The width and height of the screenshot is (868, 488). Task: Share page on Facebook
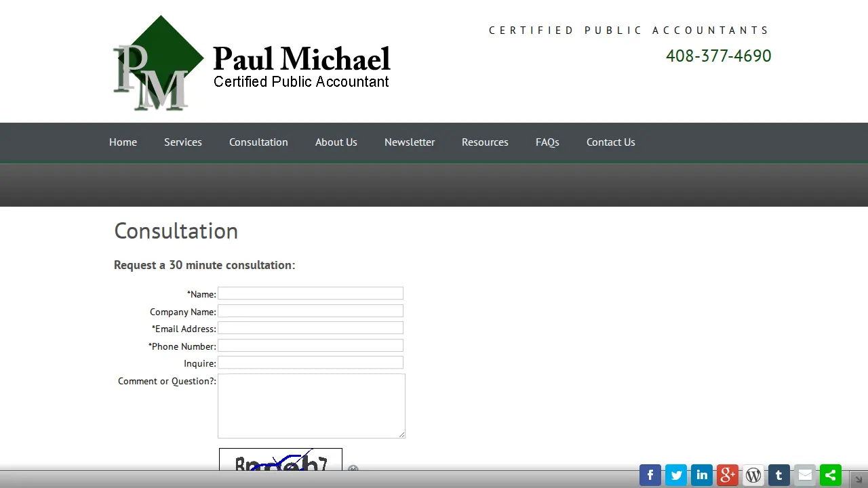(x=650, y=475)
